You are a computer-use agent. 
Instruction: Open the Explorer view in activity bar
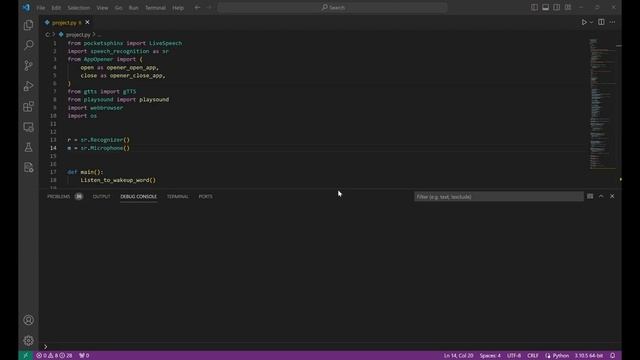[29, 25]
